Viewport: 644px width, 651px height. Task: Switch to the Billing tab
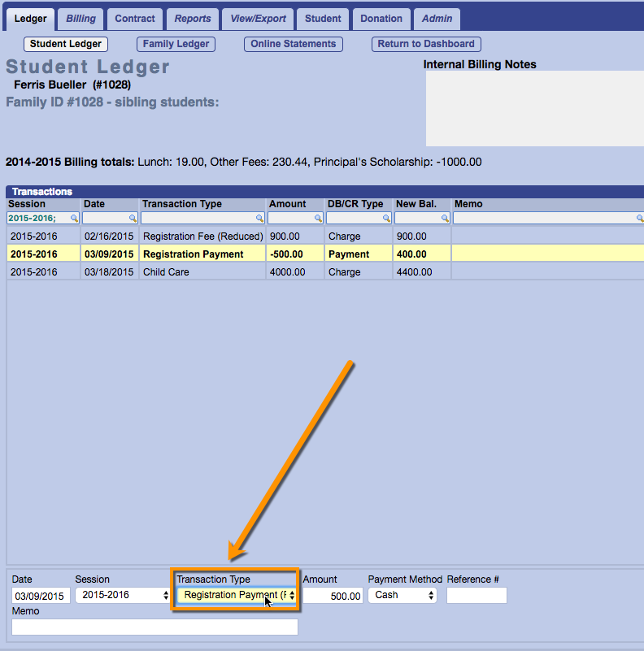click(x=80, y=19)
